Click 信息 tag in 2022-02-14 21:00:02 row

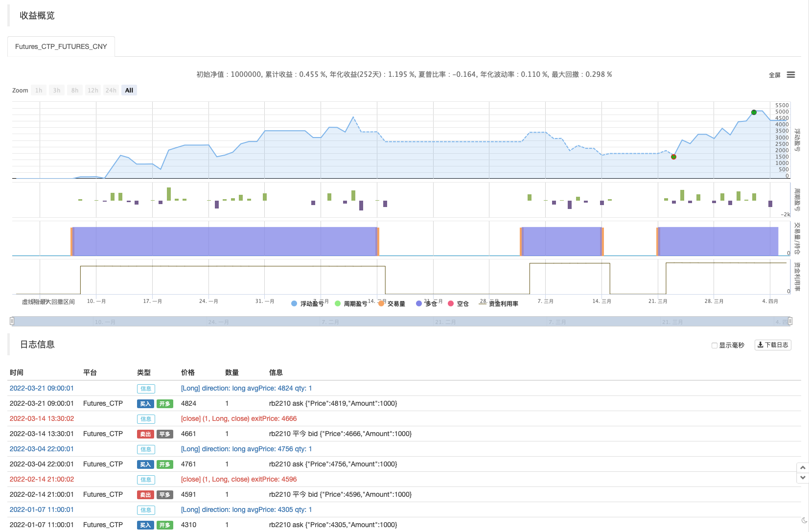pos(146,480)
